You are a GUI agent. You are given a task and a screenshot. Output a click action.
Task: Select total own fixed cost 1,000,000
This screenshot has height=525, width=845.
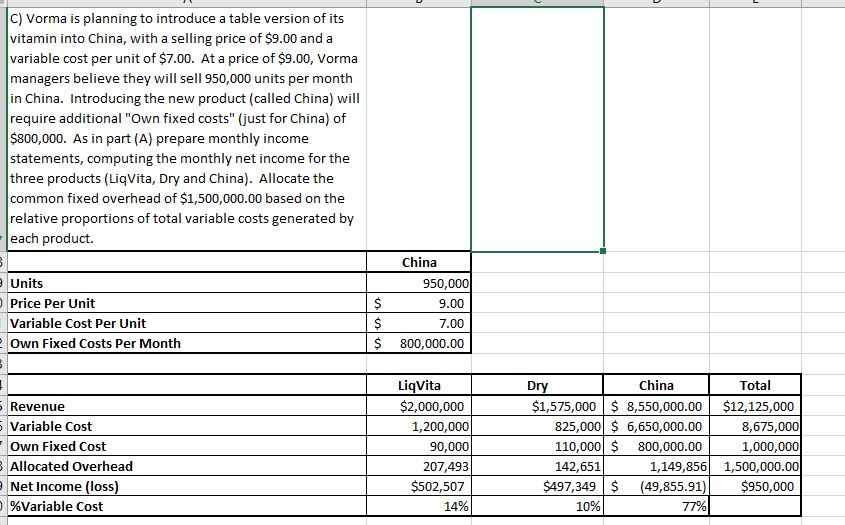(x=755, y=446)
